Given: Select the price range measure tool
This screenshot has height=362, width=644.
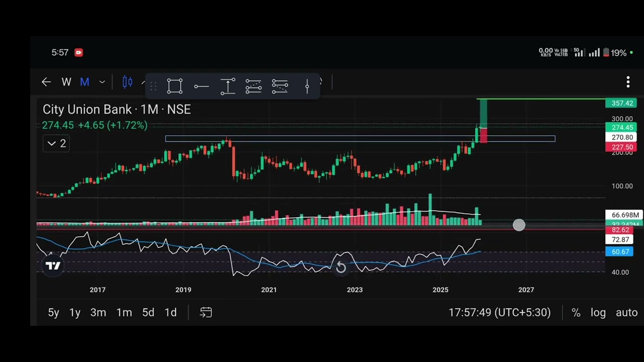Looking at the screenshot, I should [227, 86].
